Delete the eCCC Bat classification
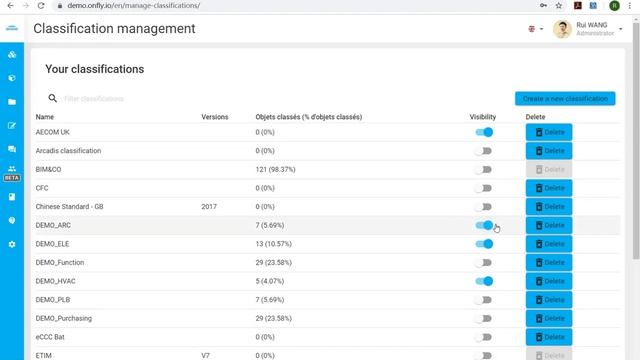This screenshot has width=640, height=360. click(x=549, y=337)
